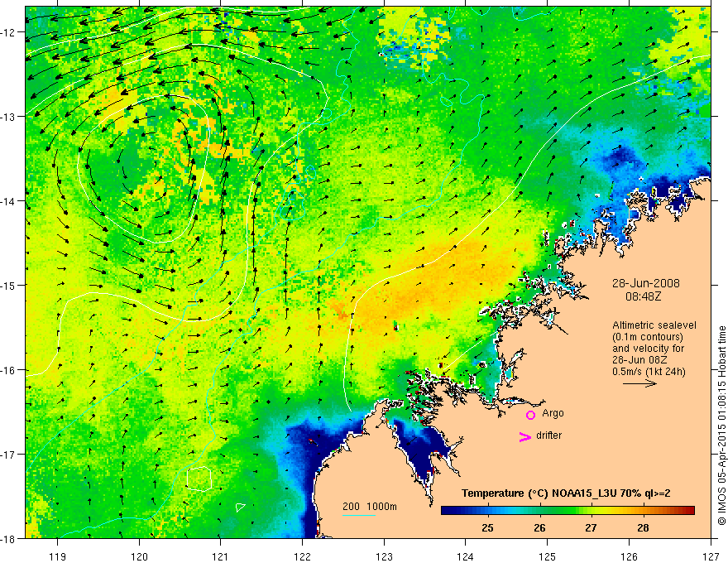The image size is (728, 563).
Task: Click the 'Argo' legend label
Action: click(553, 413)
